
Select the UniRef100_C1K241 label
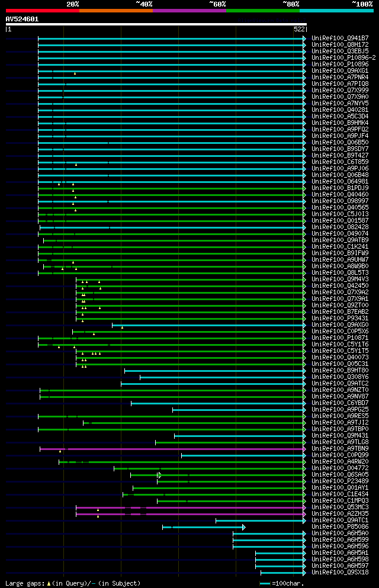point(340,247)
